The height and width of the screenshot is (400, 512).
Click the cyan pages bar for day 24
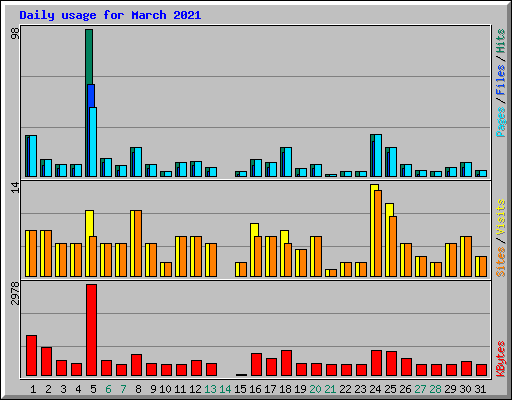[x=378, y=155]
